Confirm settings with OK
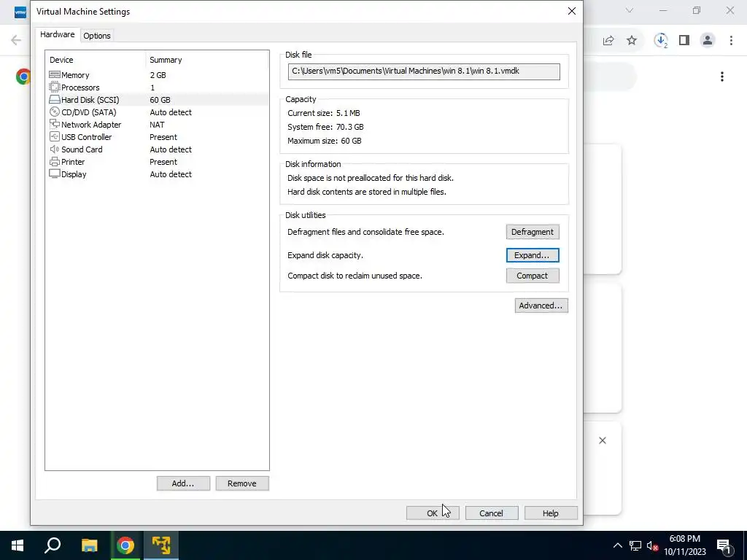Screen dimensions: 747x560 pos(433,513)
